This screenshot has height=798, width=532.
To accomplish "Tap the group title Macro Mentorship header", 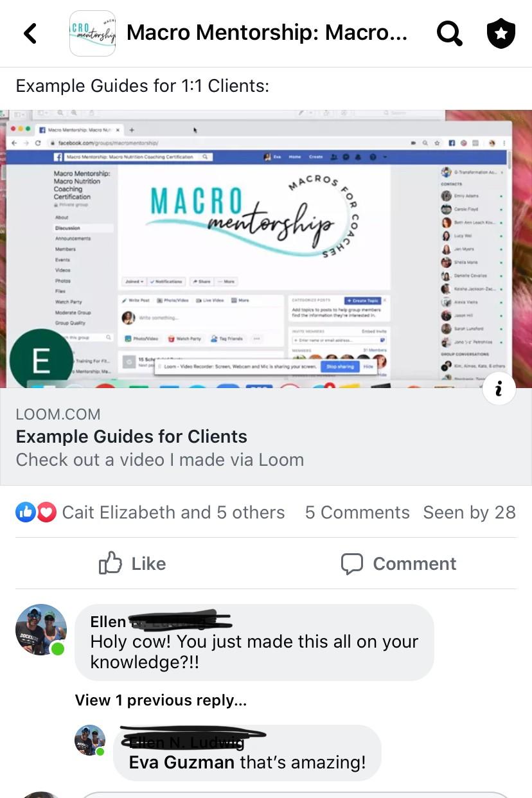I will [267, 33].
